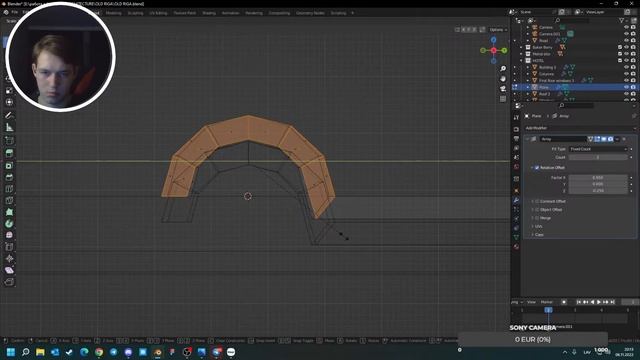The height and width of the screenshot is (360, 640).
Task: Toggle render camera icon for Roof 2
Action: [633, 94]
